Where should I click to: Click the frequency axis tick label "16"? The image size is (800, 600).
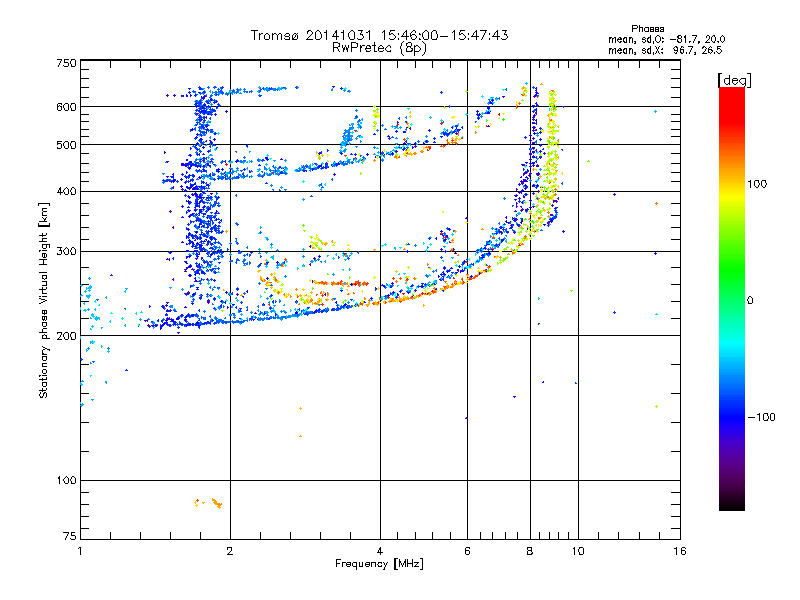[680, 551]
